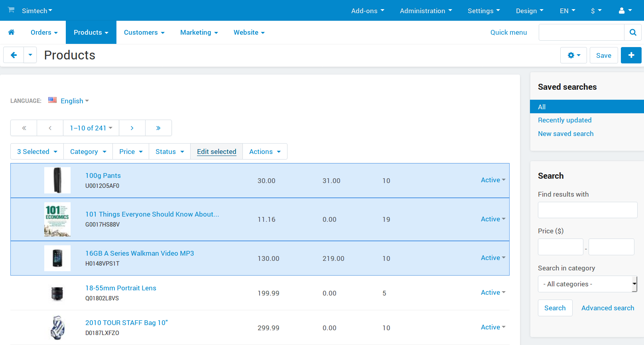Click the Quick menu link
Viewport: 644px width, 345px height.
[x=508, y=32]
